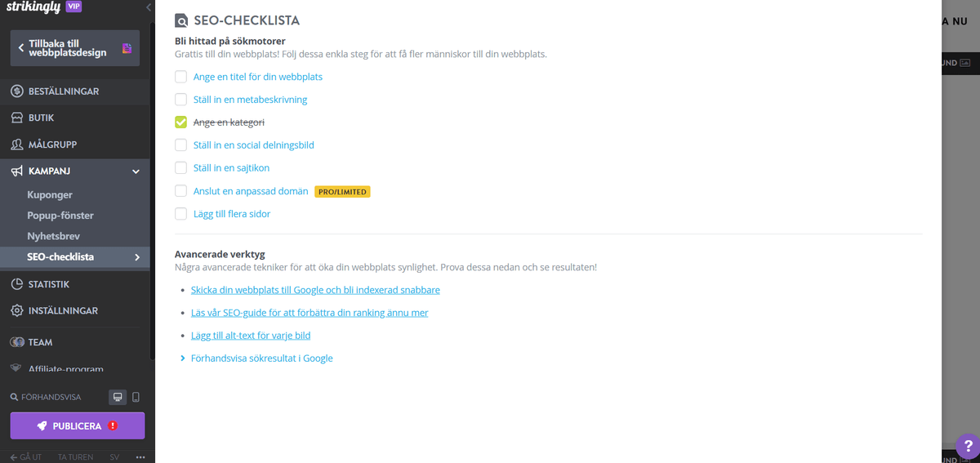Open the SV language selector
Image resolution: width=980 pixels, height=463 pixels.
(114, 457)
